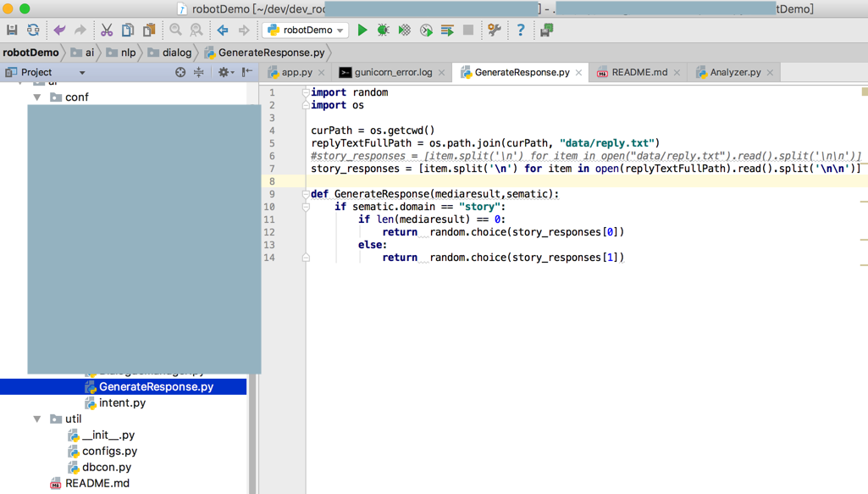This screenshot has height=494, width=868.
Task: Click the Stop button in the toolbar
Action: (x=467, y=30)
